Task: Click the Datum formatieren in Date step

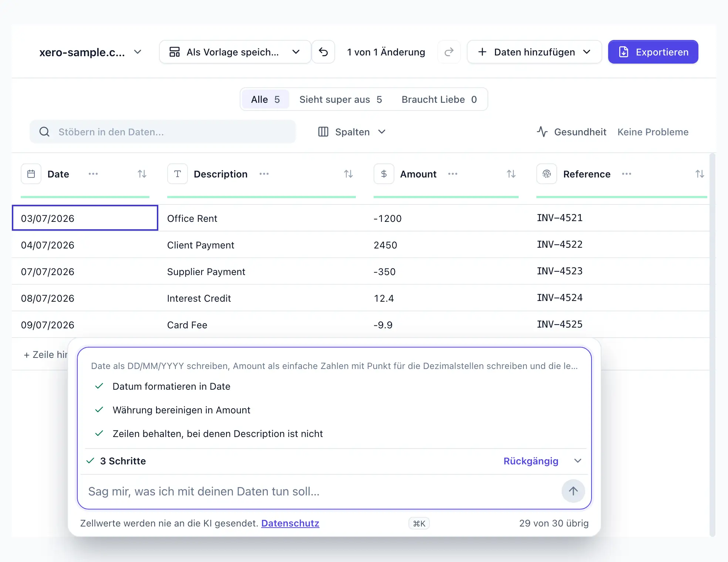Action: click(171, 386)
